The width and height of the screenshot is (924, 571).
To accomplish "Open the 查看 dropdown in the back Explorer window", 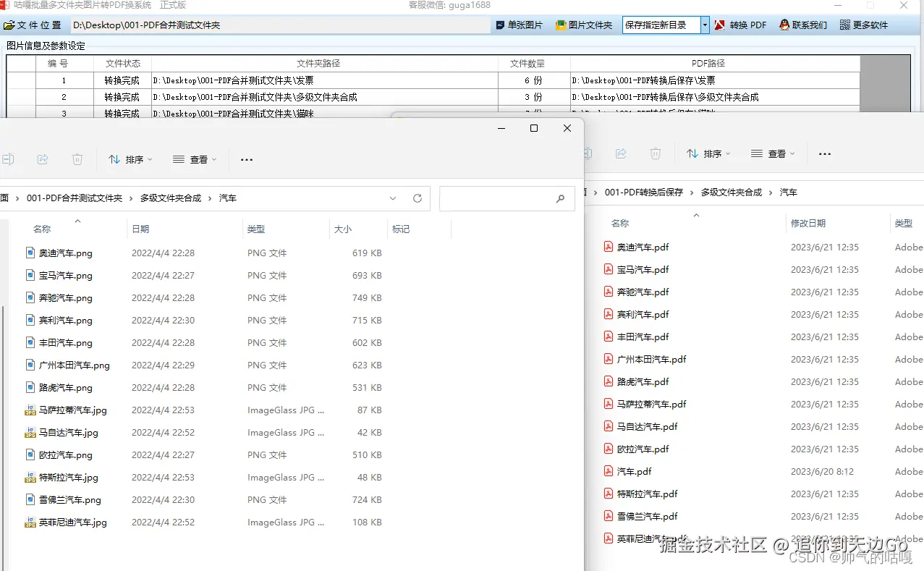I will (773, 153).
